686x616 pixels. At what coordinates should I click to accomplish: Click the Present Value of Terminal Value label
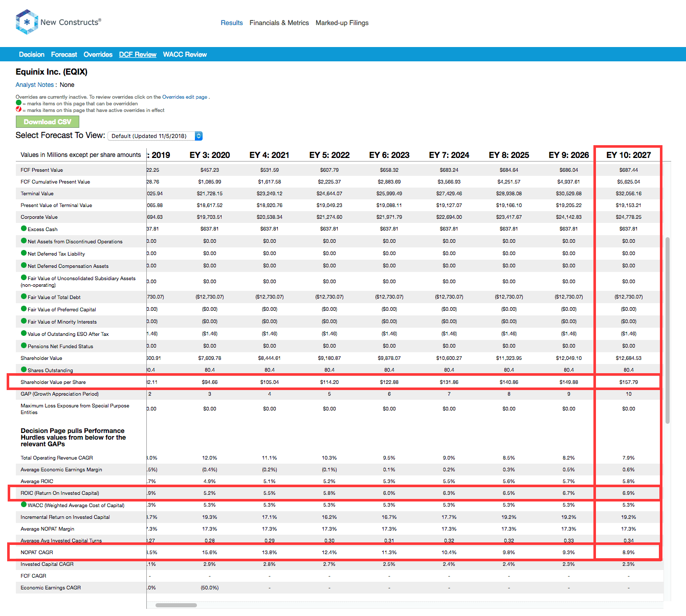(x=56, y=205)
